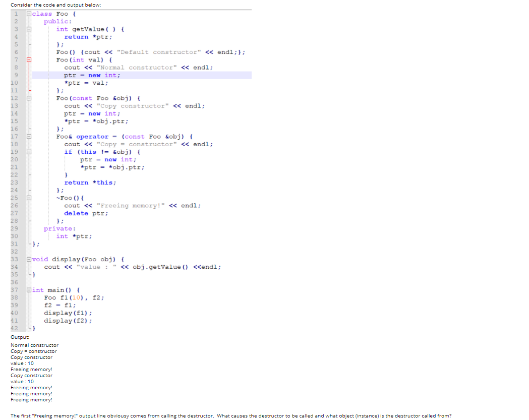Screen dimensions: 529x420
Task: Collapse the getValue function fold marker
Action: (x=29, y=29)
